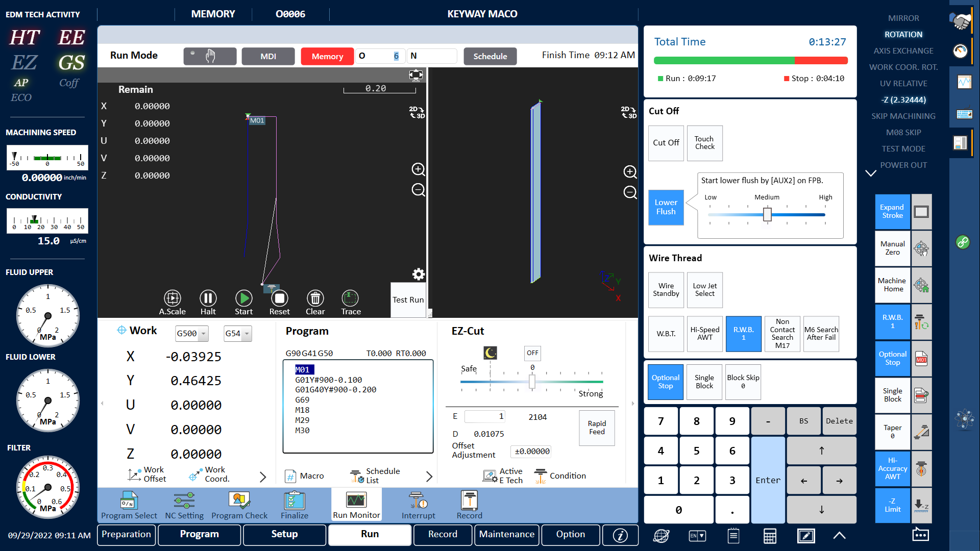Click the Manual Zero crosshair icon

[x=921, y=248]
